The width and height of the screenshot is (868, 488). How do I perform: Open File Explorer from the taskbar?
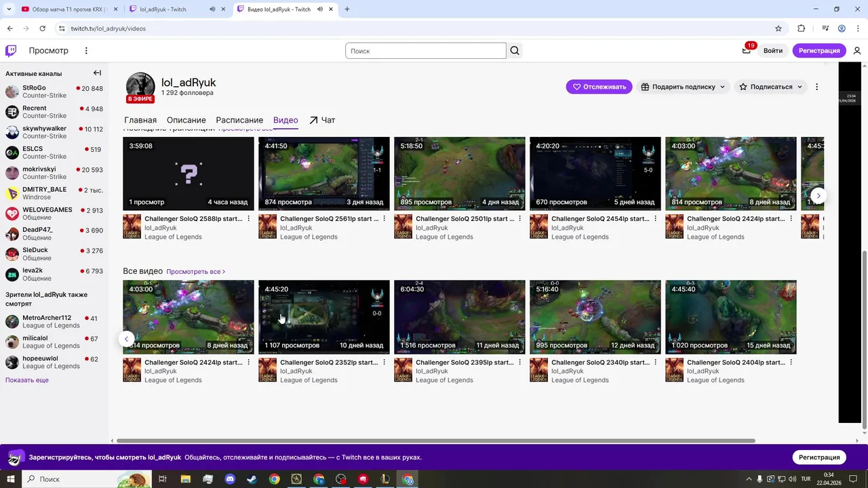(185, 479)
